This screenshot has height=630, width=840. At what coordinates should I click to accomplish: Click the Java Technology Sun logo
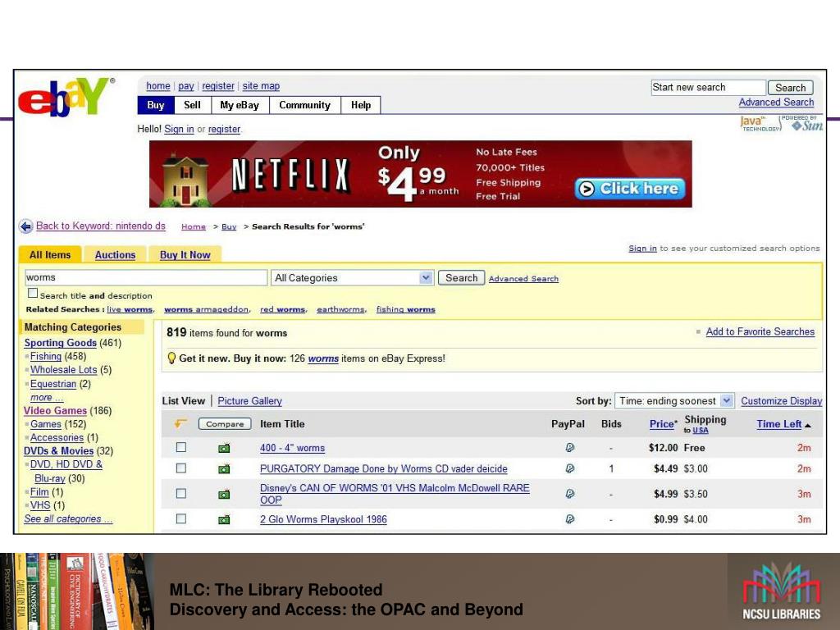pos(782,124)
